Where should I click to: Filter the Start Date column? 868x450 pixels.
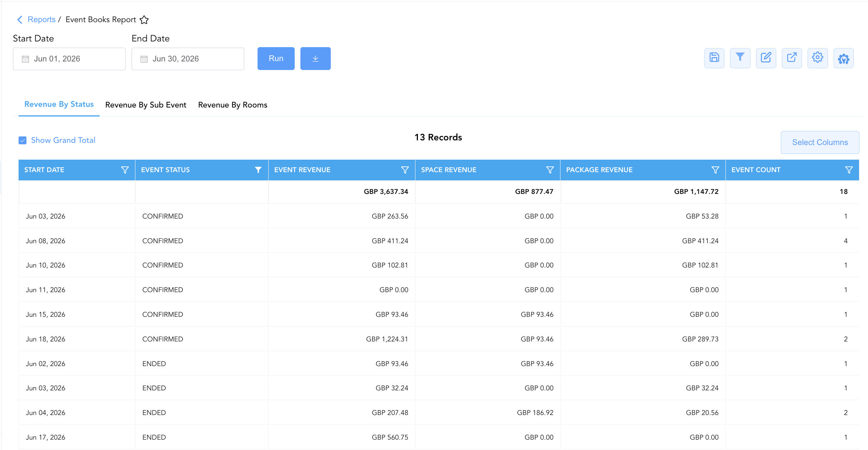pyautogui.click(x=125, y=170)
